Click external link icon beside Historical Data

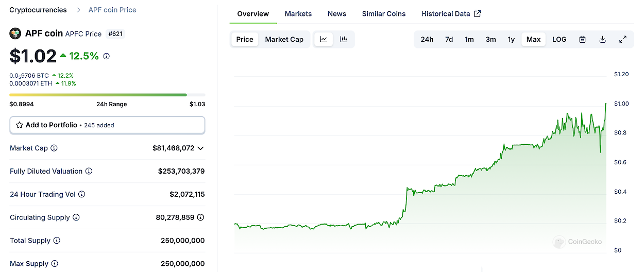478,14
